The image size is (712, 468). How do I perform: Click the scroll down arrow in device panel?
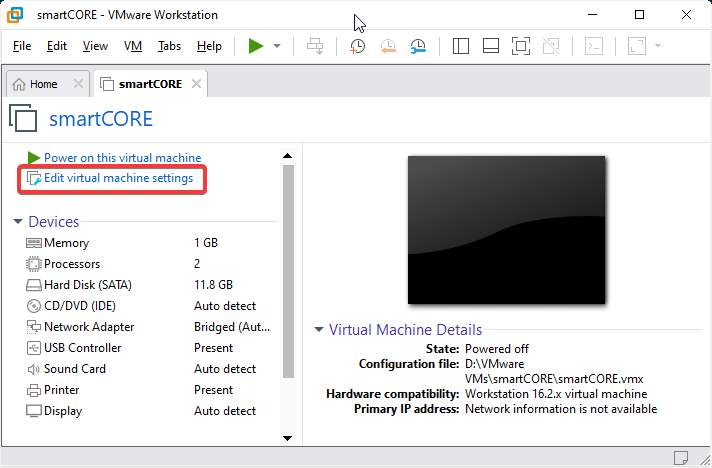(287, 438)
